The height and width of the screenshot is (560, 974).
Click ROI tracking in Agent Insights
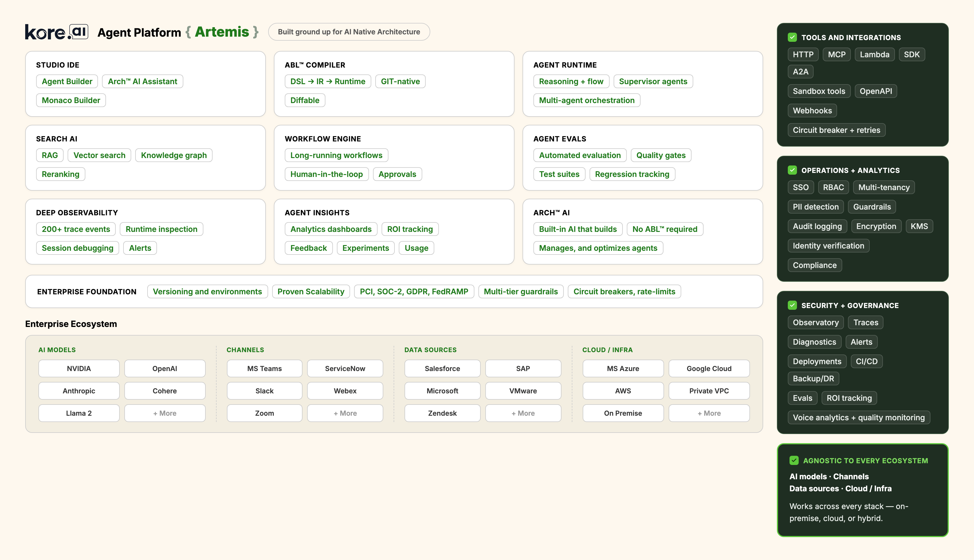point(410,229)
